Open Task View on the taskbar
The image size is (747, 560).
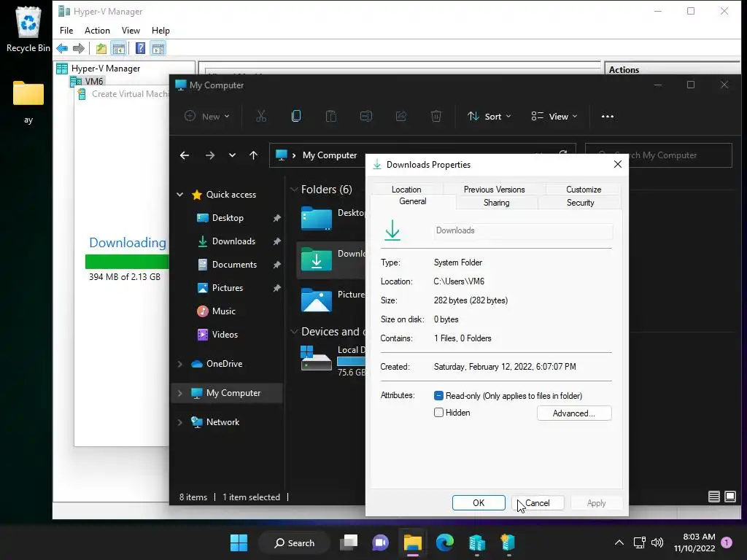click(x=348, y=542)
